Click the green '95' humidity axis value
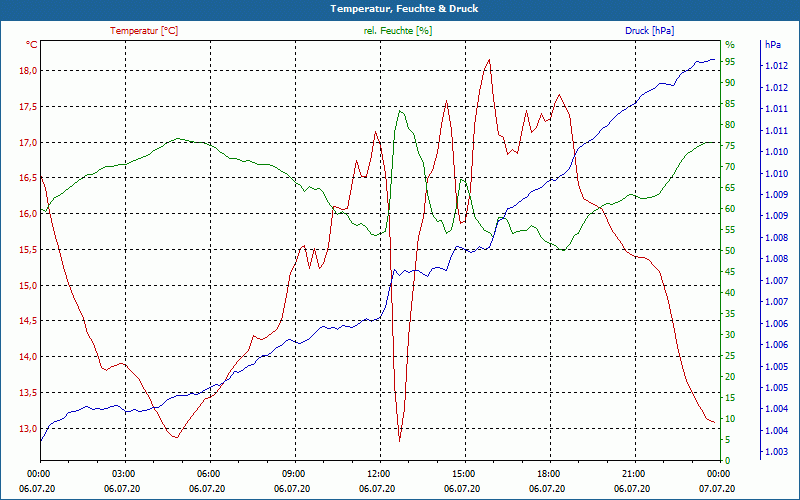 click(x=730, y=62)
